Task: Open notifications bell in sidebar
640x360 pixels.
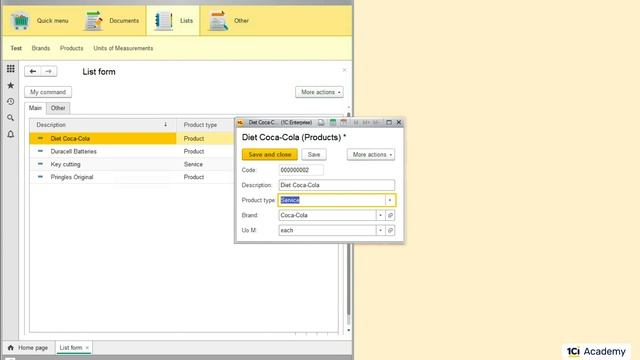Action: pos(11,134)
